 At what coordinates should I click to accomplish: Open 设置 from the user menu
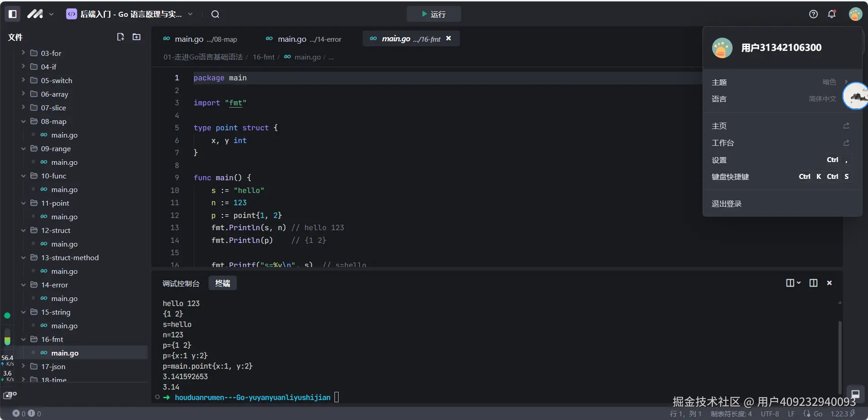719,160
